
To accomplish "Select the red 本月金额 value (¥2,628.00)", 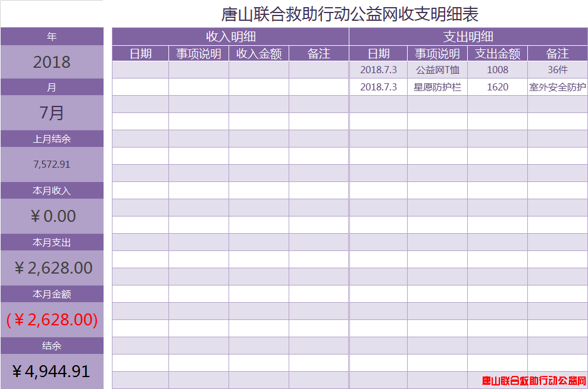I will click(52, 319).
